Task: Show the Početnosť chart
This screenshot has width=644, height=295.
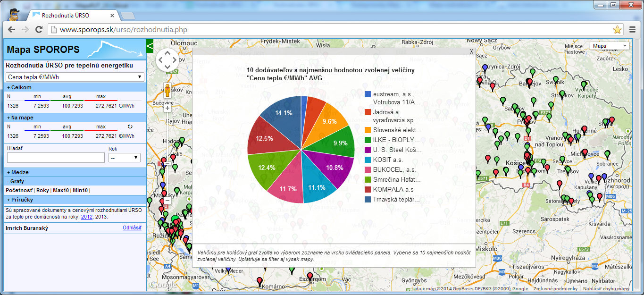Action: click(19, 190)
